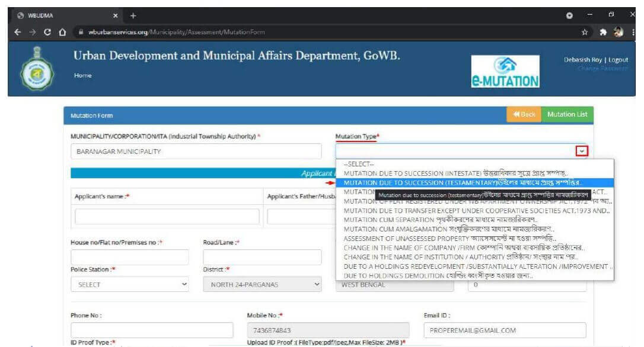This screenshot has width=644, height=347.
Task: Click the Back button on the Mutation Form
Action: tap(524, 115)
